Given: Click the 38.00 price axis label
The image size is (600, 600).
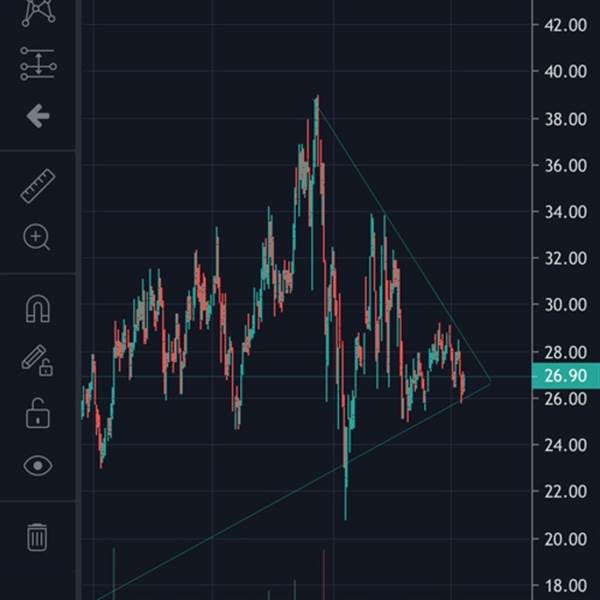Looking at the screenshot, I should pyautogui.click(x=566, y=119).
